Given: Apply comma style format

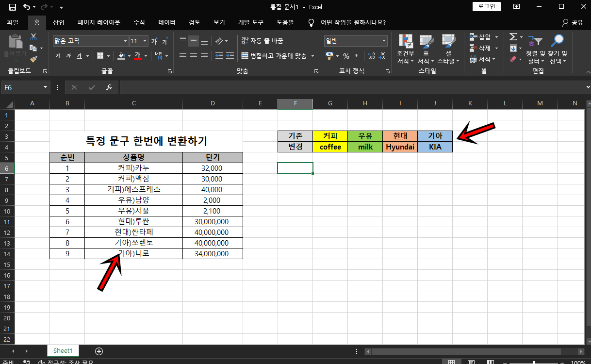Looking at the screenshot, I should coord(357,56).
